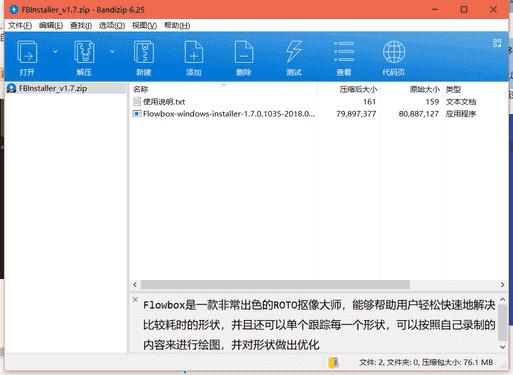
Task: Click the Bandizip logo in title bar
Action: click(13, 10)
